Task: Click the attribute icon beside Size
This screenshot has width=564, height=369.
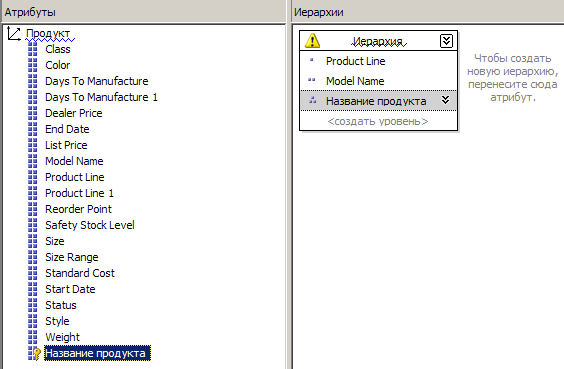Action: [x=33, y=241]
